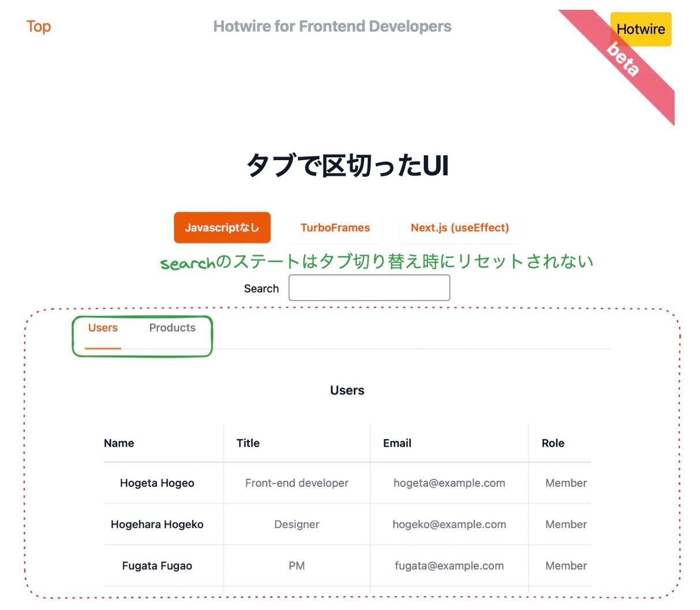
Task: Choose the Next.js (useEffect) variant
Action: point(460,228)
